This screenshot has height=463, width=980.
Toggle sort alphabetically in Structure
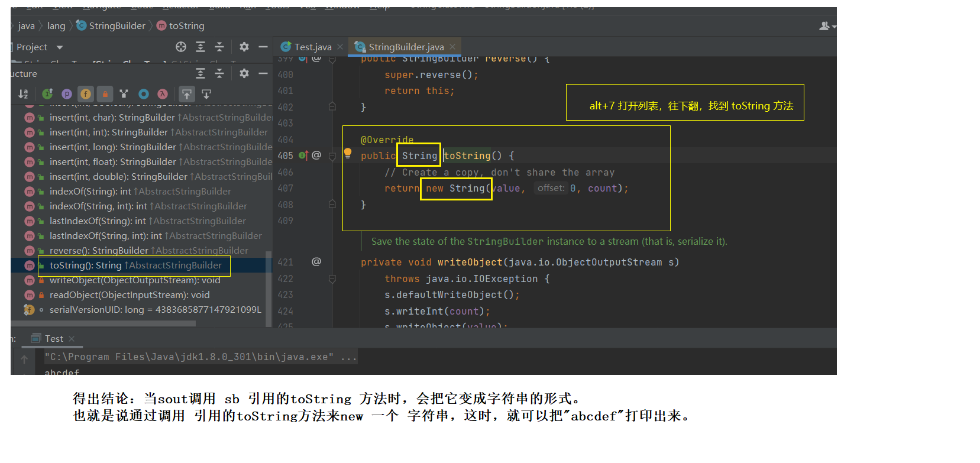23,94
